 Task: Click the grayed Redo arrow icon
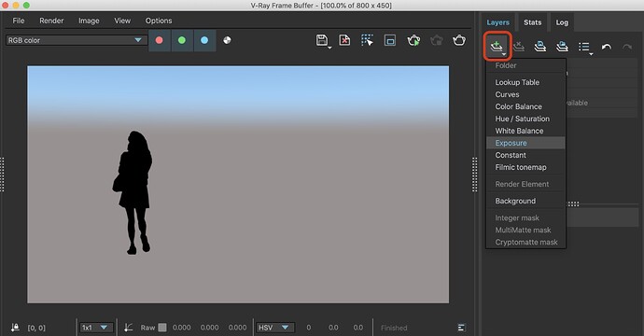click(627, 47)
